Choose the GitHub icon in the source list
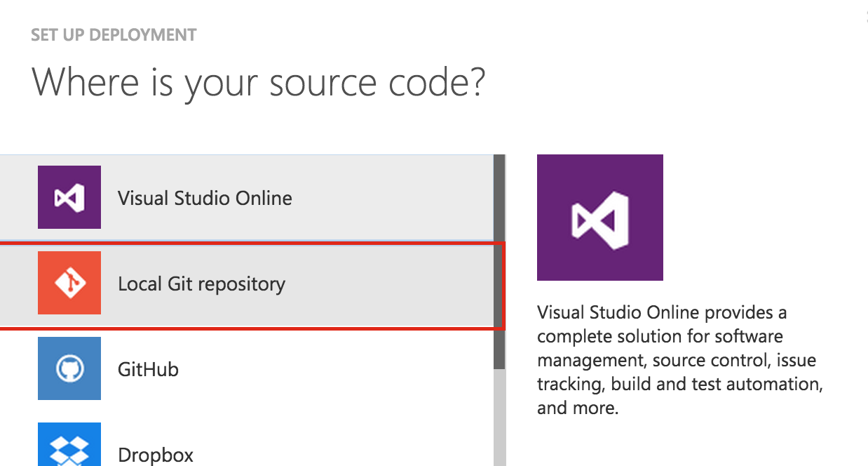Screen dimensions: 868x466 (x=69, y=368)
